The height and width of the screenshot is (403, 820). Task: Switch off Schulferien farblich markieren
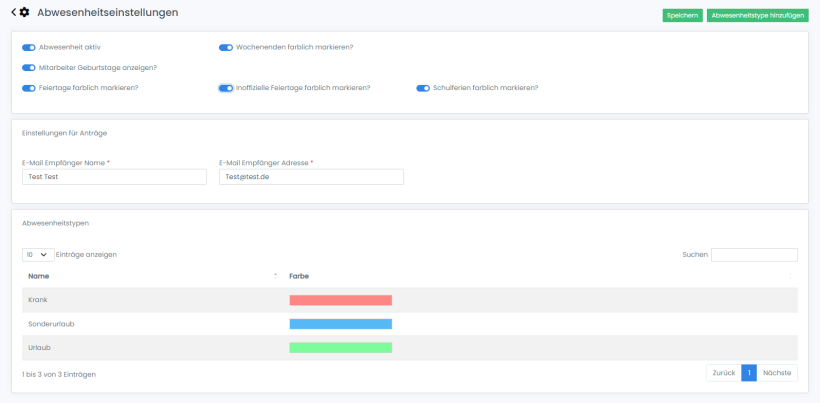coord(423,88)
